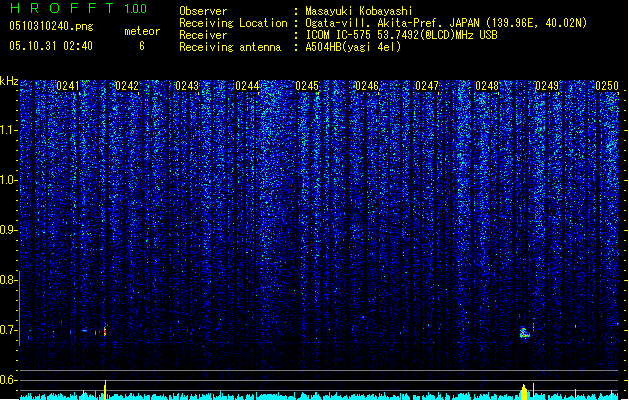Click the round meteor echo blob near 0249
629x400 pixels.
(524, 333)
